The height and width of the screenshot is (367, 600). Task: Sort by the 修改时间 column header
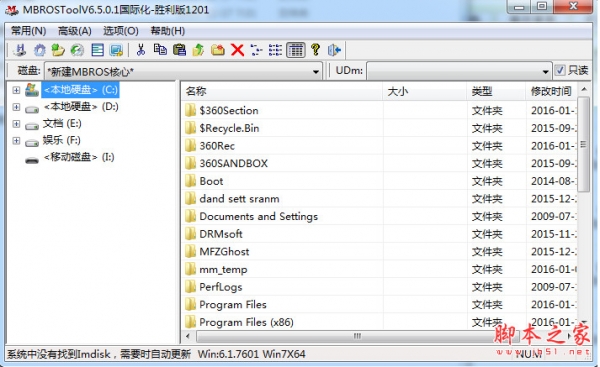coord(551,91)
